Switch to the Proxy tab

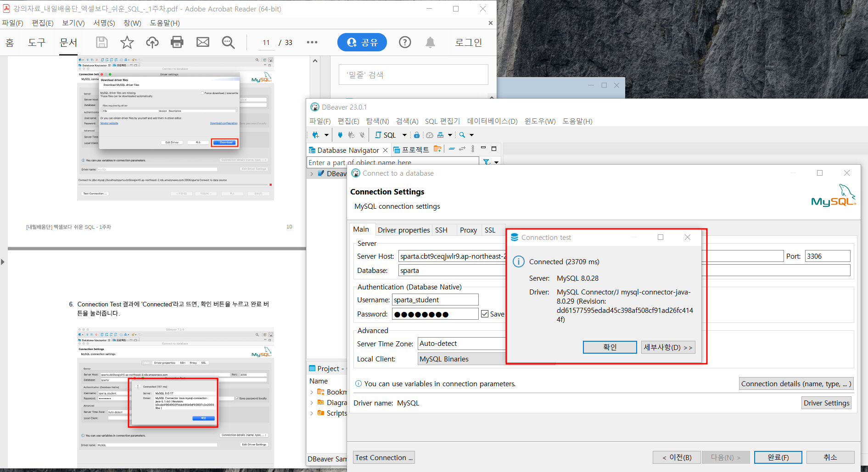coord(468,230)
